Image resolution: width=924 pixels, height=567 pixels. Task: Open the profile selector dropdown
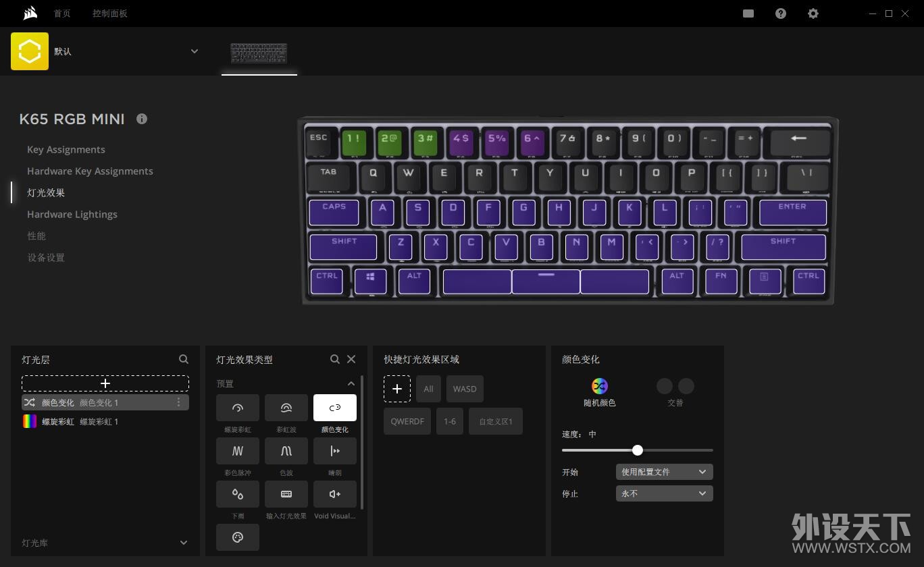pos(195,51)
